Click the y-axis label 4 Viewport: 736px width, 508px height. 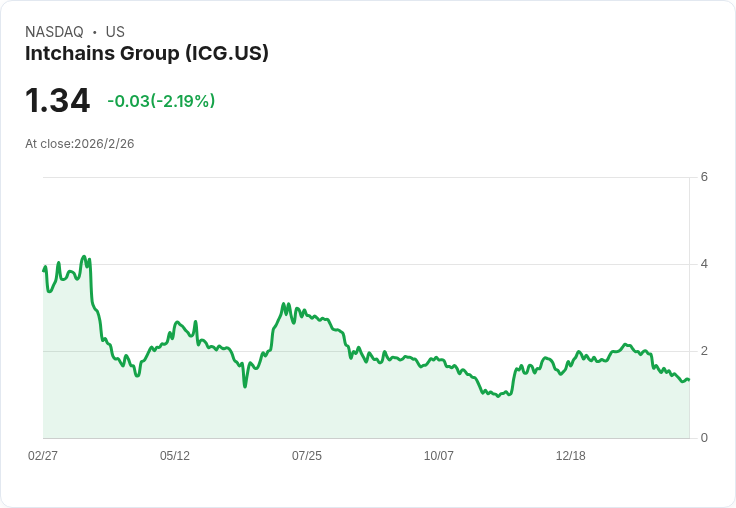point(705,264)
